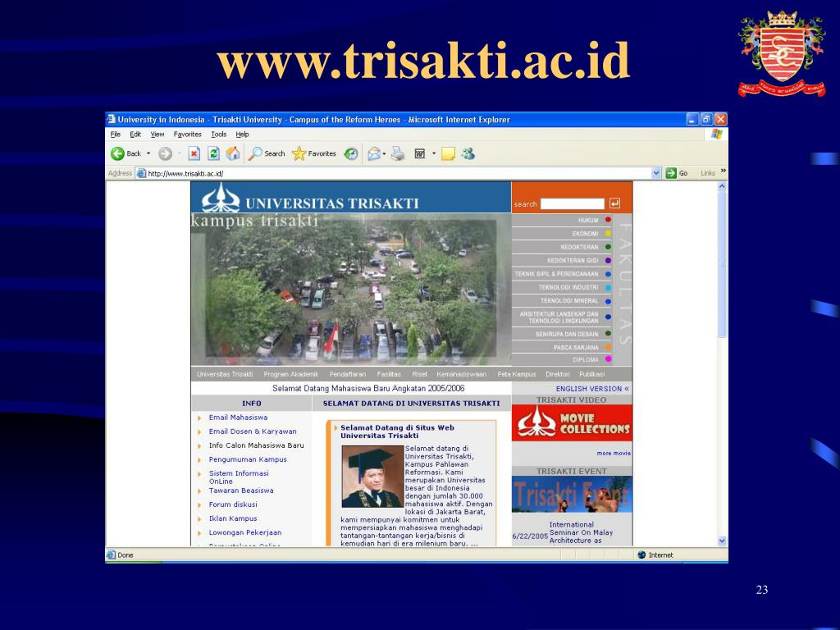Open the Trisakti Event banner image
This screenshot has height=630, width=840.
click(572, 495)
